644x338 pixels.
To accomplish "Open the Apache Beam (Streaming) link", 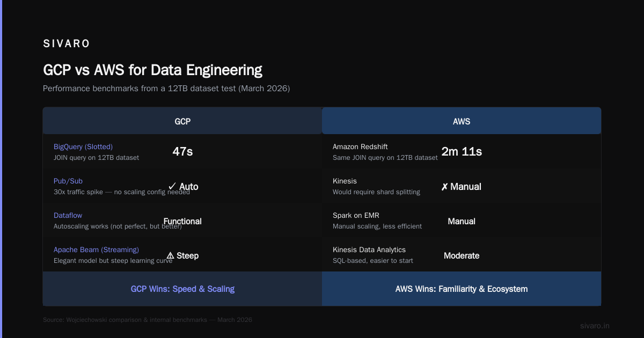I will click(96, 249).
